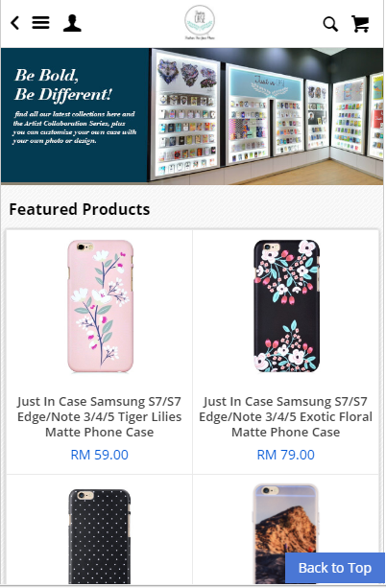Click the RM 59.00 price
Viewport: 386px width, 588px height.
100,455
